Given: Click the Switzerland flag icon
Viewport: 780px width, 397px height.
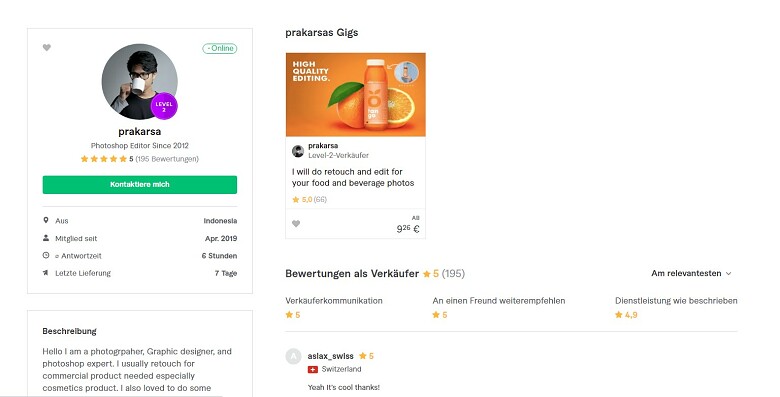Looking at the screenshot, I should click(313, 369).
